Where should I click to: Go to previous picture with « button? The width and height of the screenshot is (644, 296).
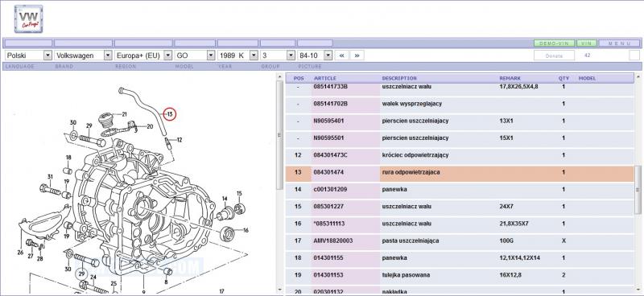341,55
